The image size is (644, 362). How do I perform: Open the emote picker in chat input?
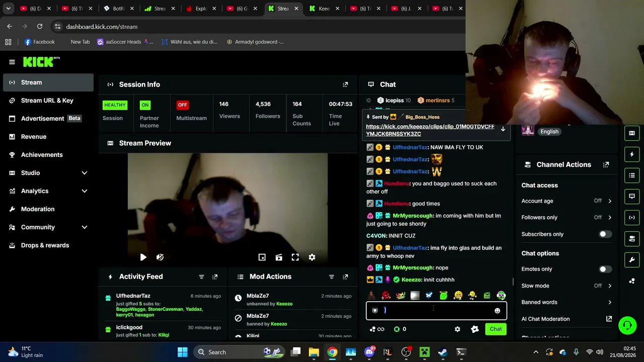pyautogui.click(x=497, y=311)
